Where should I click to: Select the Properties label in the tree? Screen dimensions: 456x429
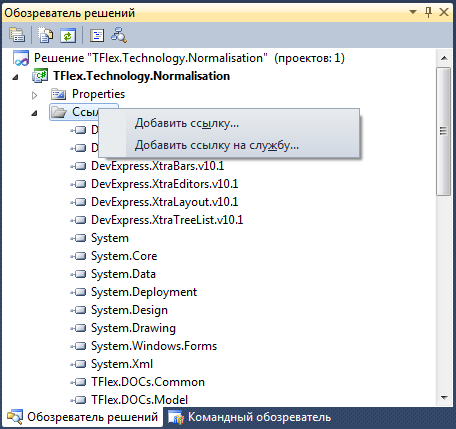[x=98, y=94]
